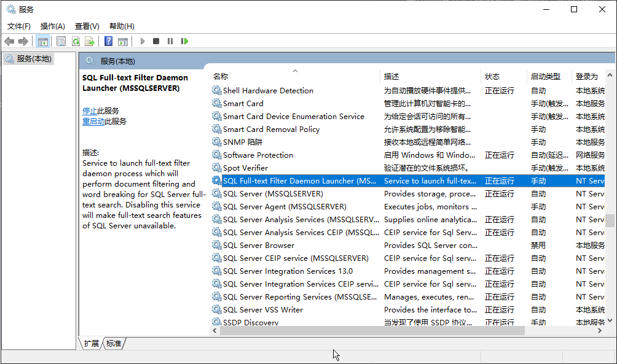This screenshot has height=364, width=617.
Task: Select the SQL Full-text Filter Daemon Launcher row
Action: (x=408, y=181)
